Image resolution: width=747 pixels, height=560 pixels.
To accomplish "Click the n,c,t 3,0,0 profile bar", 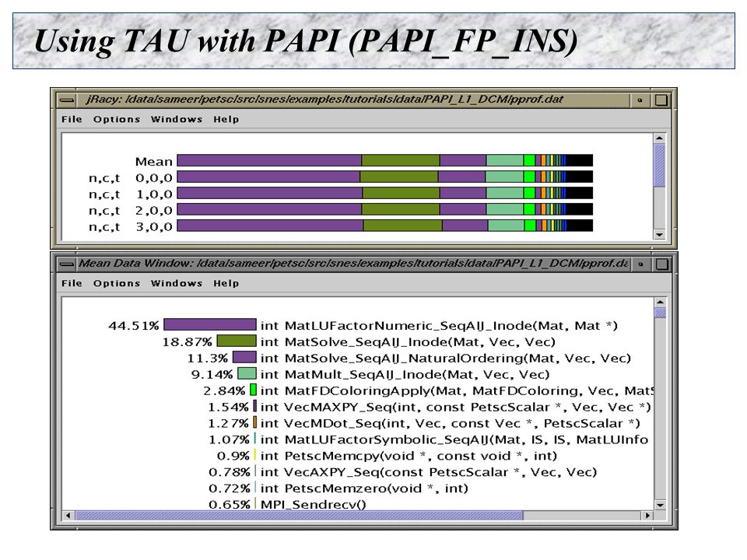I will [x=385, y=226].
